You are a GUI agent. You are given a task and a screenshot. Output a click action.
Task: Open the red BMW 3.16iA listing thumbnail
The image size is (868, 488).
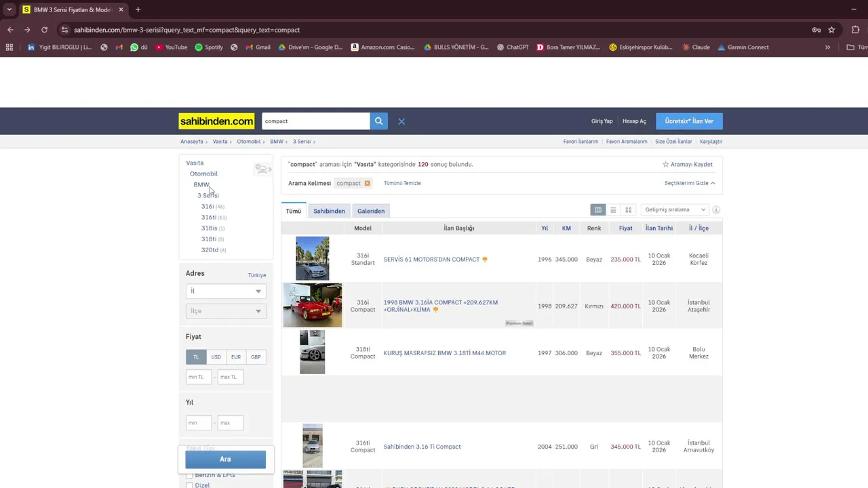click(x=312, y=306)
